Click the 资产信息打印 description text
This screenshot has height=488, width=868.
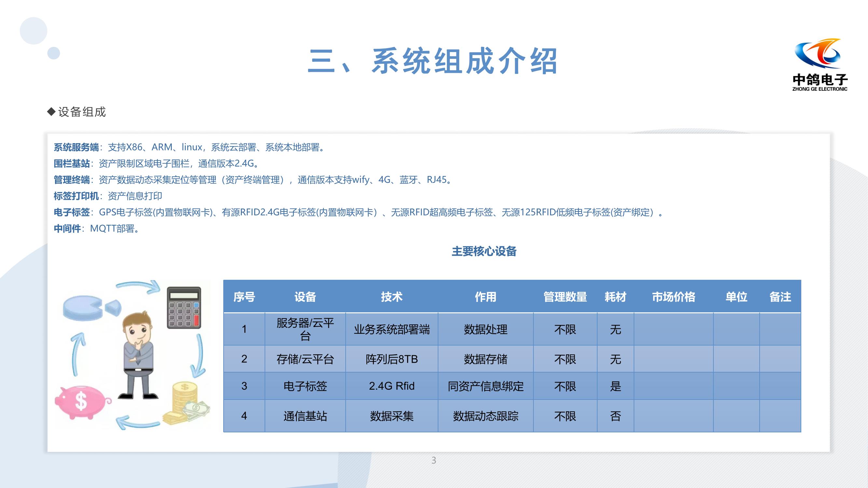point(135,196)
